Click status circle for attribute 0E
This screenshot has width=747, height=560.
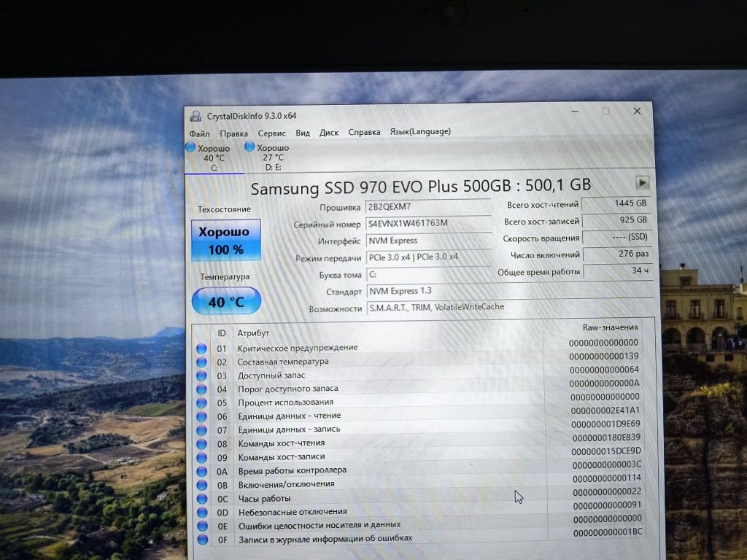coord(203,526)
